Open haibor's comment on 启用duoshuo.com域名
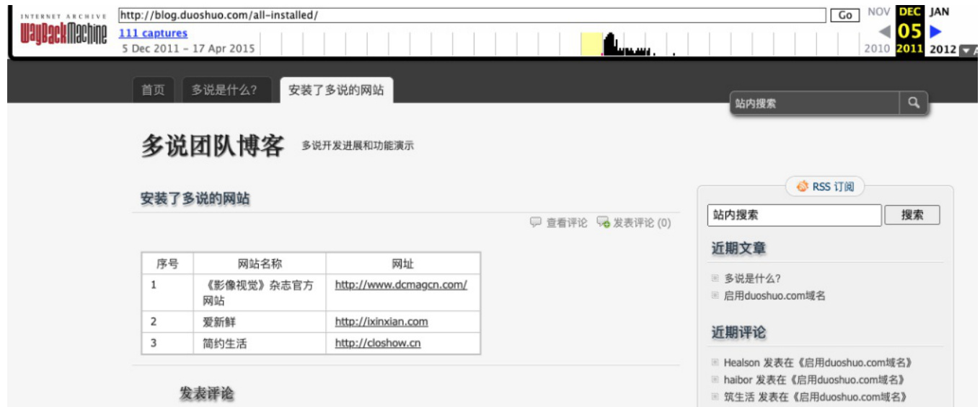The width and height of the screenshot is (980, 407). coord(815,380)
